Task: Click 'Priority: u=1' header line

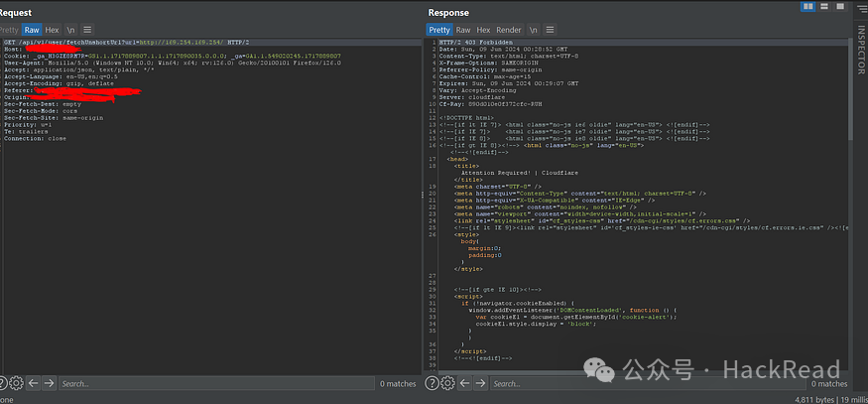Action: click(28, 125)
